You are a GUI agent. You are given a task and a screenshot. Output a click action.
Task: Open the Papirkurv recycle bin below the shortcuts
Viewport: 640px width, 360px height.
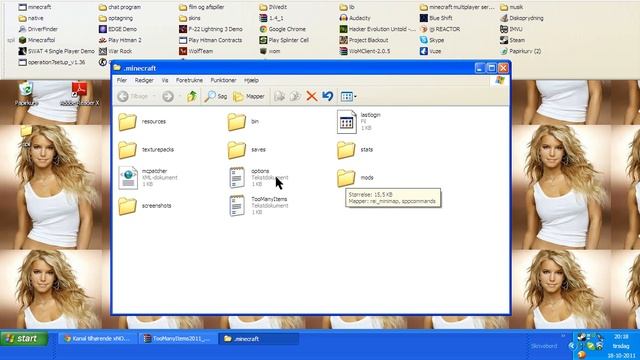(26, 94)
